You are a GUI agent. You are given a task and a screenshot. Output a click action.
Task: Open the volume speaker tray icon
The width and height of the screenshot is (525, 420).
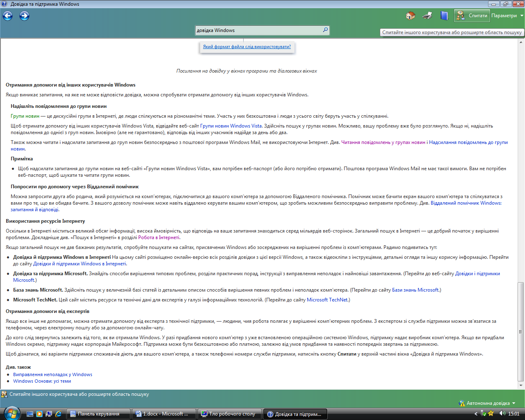[502, 413]
